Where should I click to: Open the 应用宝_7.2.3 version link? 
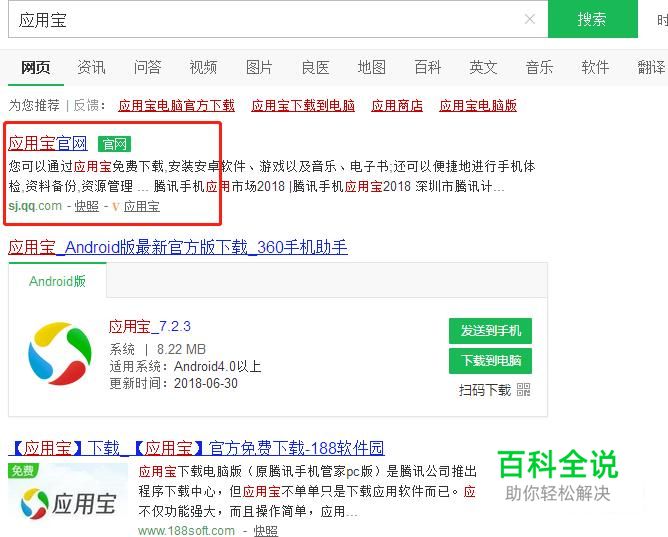click(150, 327)
